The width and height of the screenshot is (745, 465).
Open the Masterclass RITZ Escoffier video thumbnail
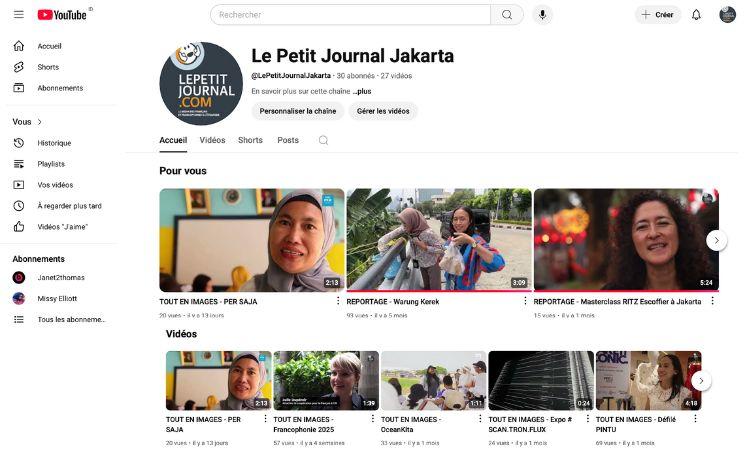tap(626, 240)
